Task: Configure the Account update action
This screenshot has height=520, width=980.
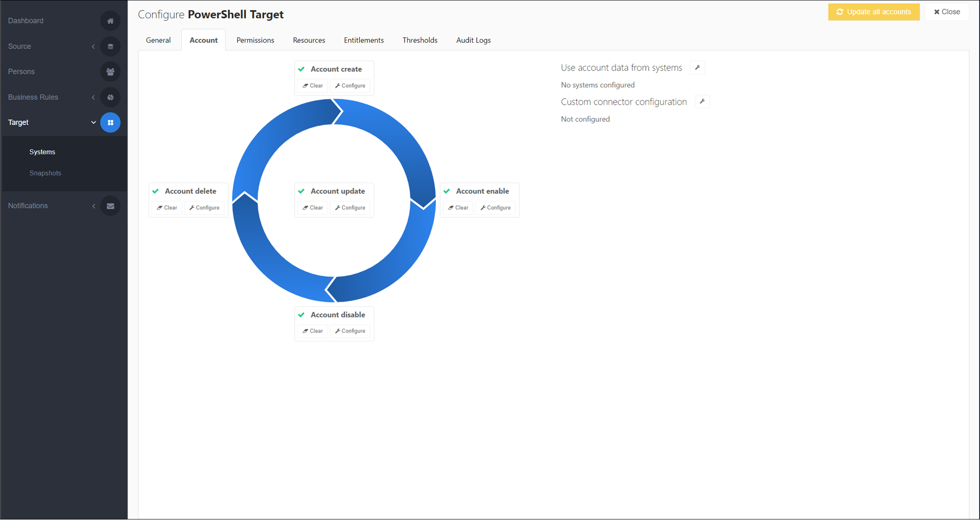Action: pyautogui.click(x=350, y=208)
